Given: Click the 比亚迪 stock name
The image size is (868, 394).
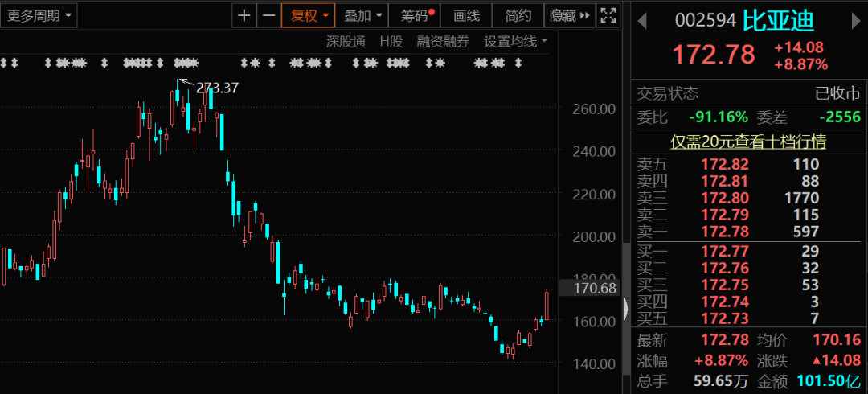Looking at the screenshot, I should [x=779, y=19].
